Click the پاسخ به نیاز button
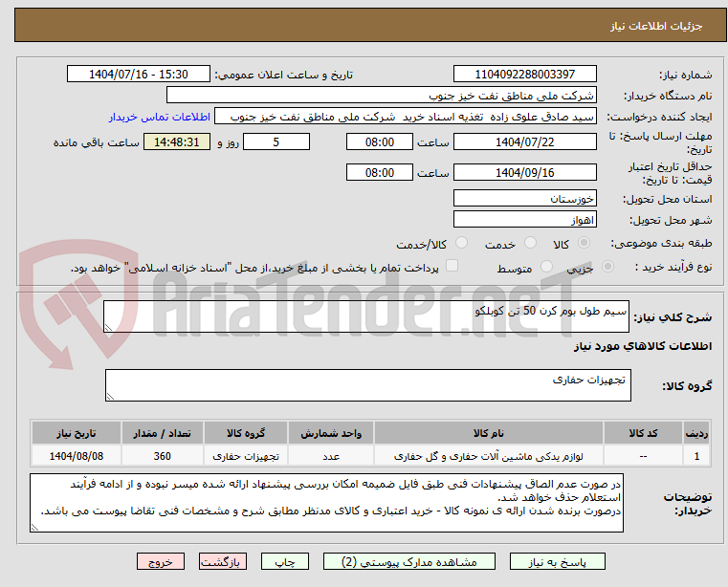This screenshot has height=587, width=728. pyautogui.click(x=557, y=561)
